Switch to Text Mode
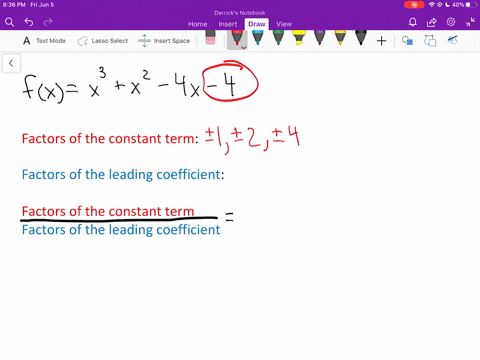Viewport: 480px width, 360px height. coord(44,41)
